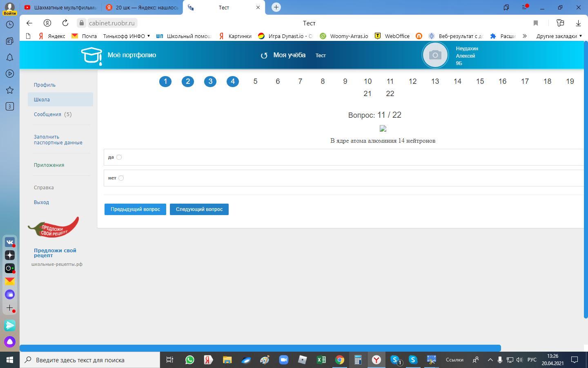Go back using the browser back arrow
The image size is (588, 368).
[x=29, y=23]
